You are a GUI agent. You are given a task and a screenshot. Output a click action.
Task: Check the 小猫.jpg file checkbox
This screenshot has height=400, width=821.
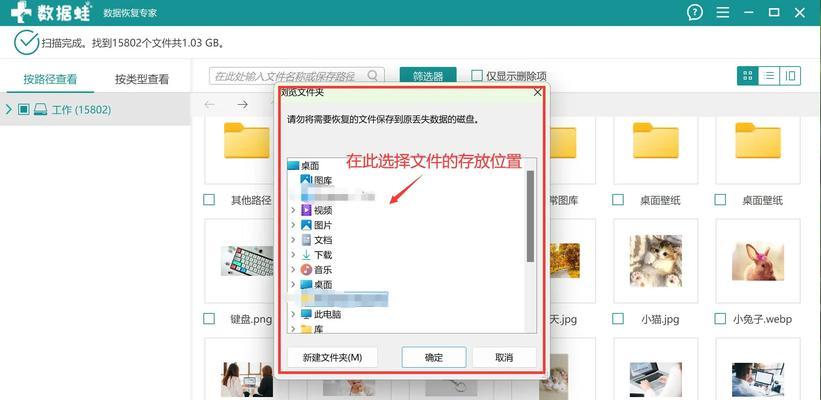pyautogui.click(x=618, y=318)
